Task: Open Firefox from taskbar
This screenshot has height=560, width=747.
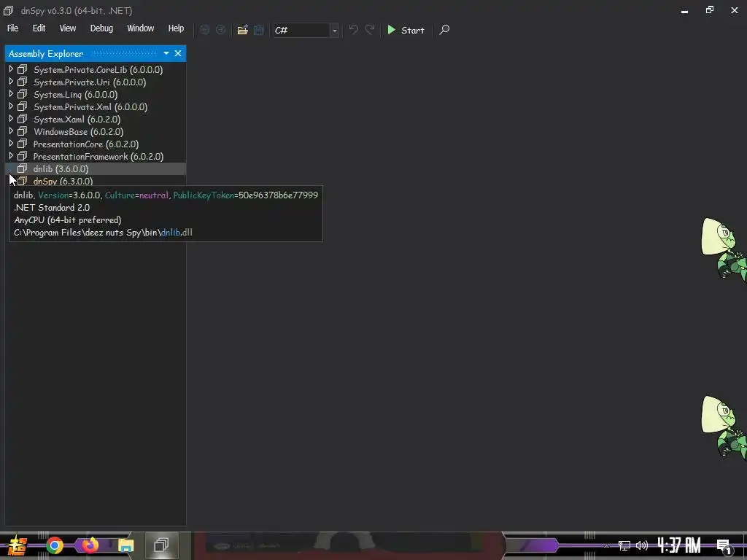Action: 90,545
